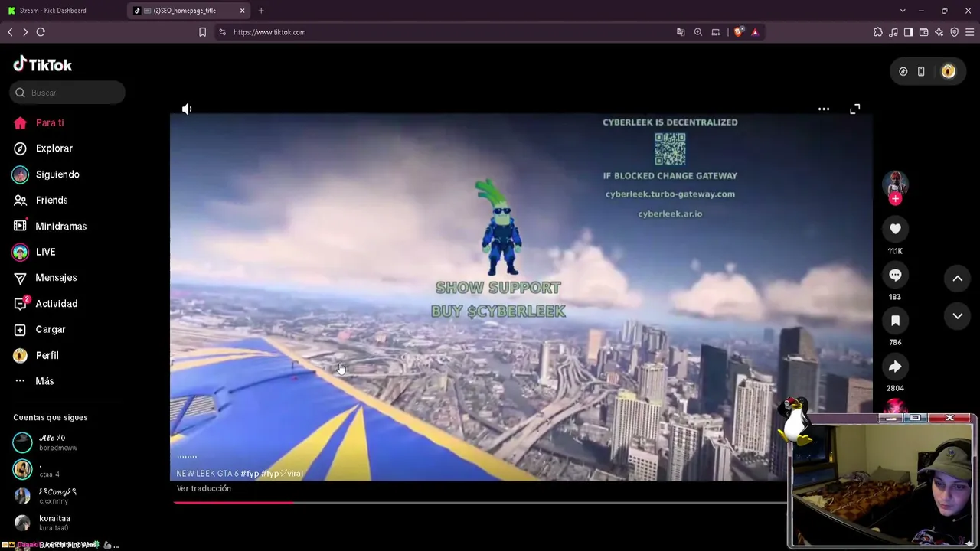Open the site settings icon beside the URL

point(222,32)
